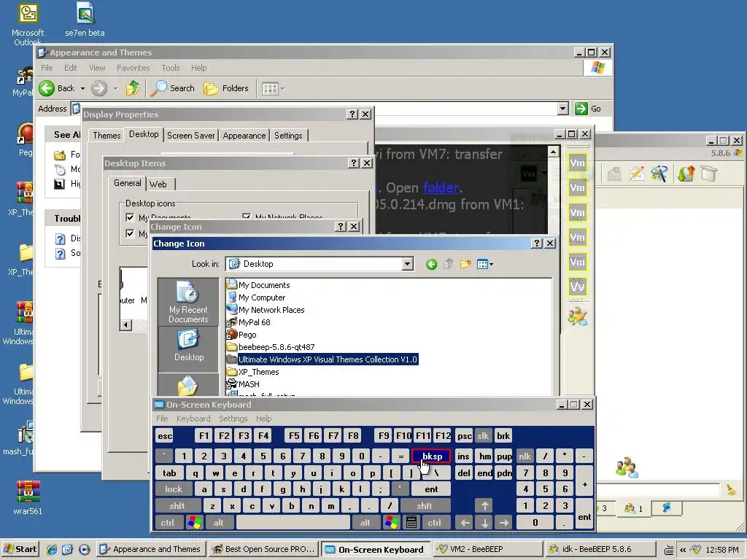Open File menu in On-Screen Keyboard
This screenshot has height=560, width=747.
coord(162,418)
